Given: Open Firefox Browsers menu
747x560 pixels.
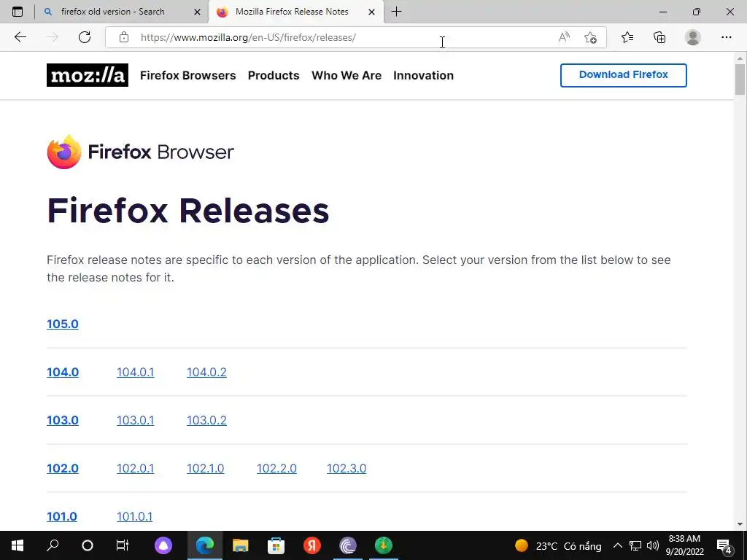Looking at the screenshot, I should (x=188, y=75).
